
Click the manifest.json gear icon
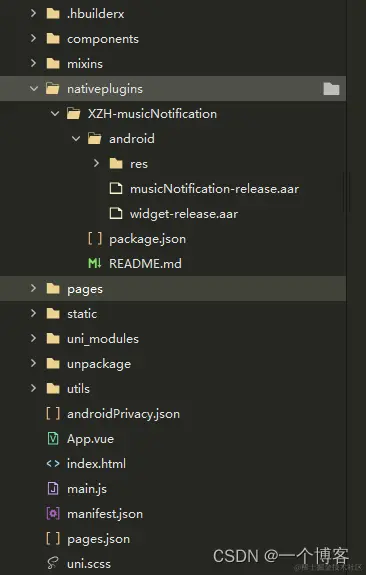(53, 513)
